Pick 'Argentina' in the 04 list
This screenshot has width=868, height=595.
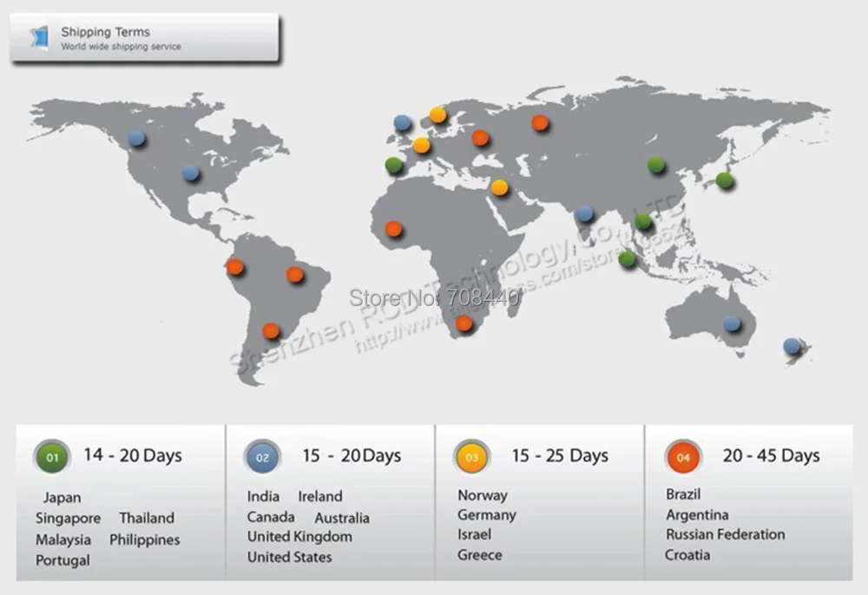(x=697, y=515)
